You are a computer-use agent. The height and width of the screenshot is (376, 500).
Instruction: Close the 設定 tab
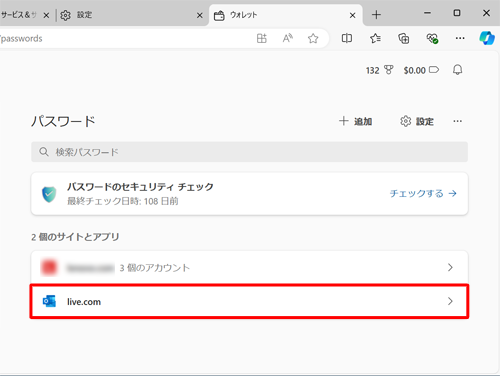pyautogui.click(x=200, y=15)
